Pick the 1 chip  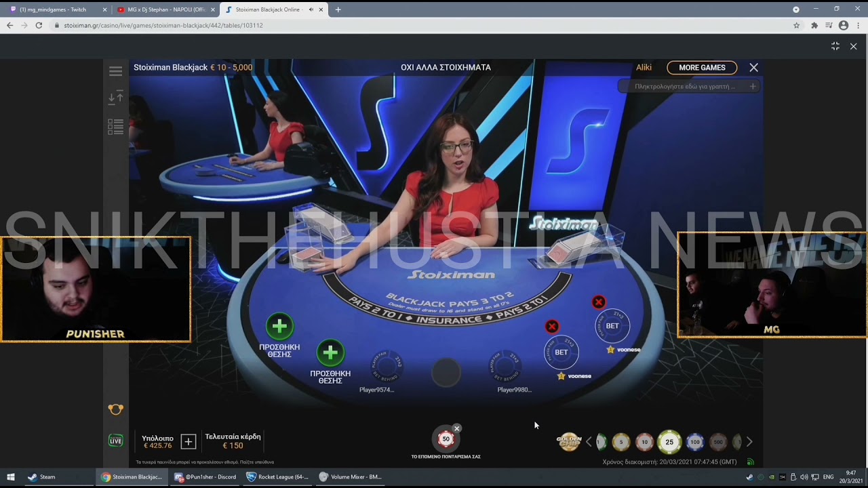tap(601, 442)
